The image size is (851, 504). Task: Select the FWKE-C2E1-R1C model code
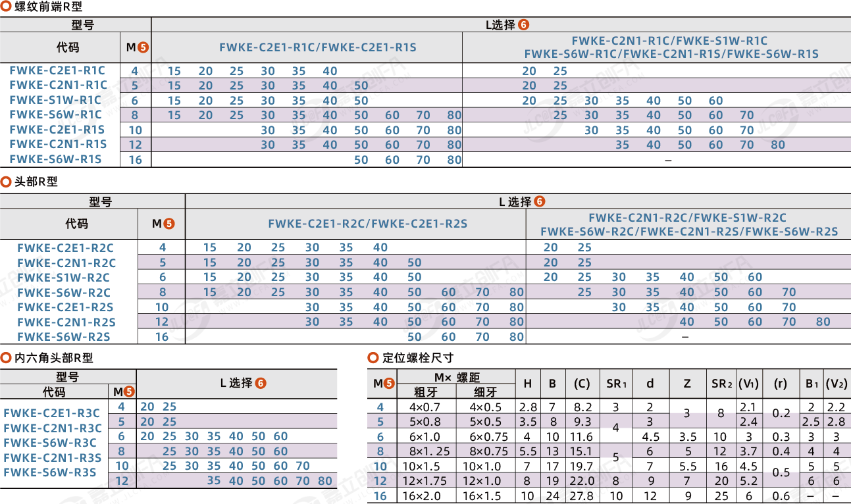[x=57, y=70]
